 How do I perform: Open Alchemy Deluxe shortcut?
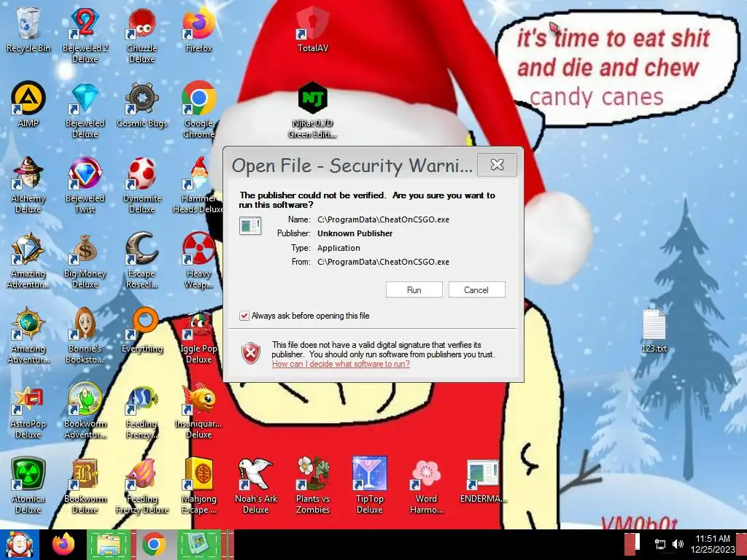(28, 184)
